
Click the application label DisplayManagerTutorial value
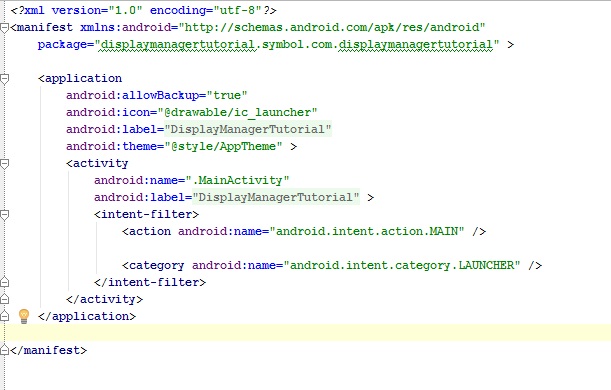pos(248,129)
